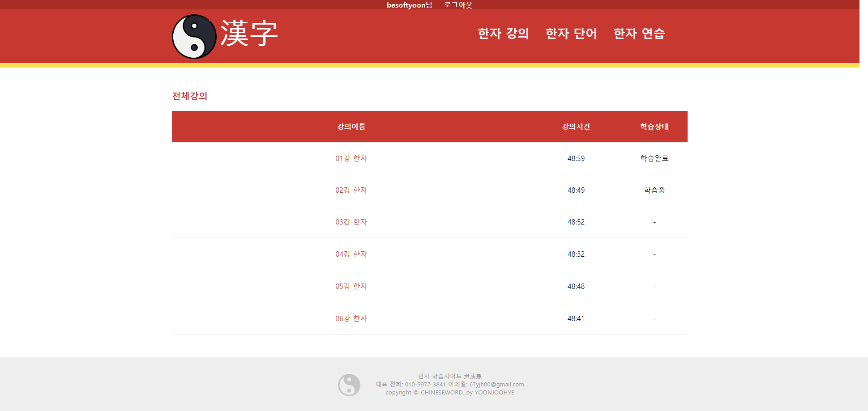Open lecture 02강 한자
Viewport: 868px width, 411px height.
(351, 190)
